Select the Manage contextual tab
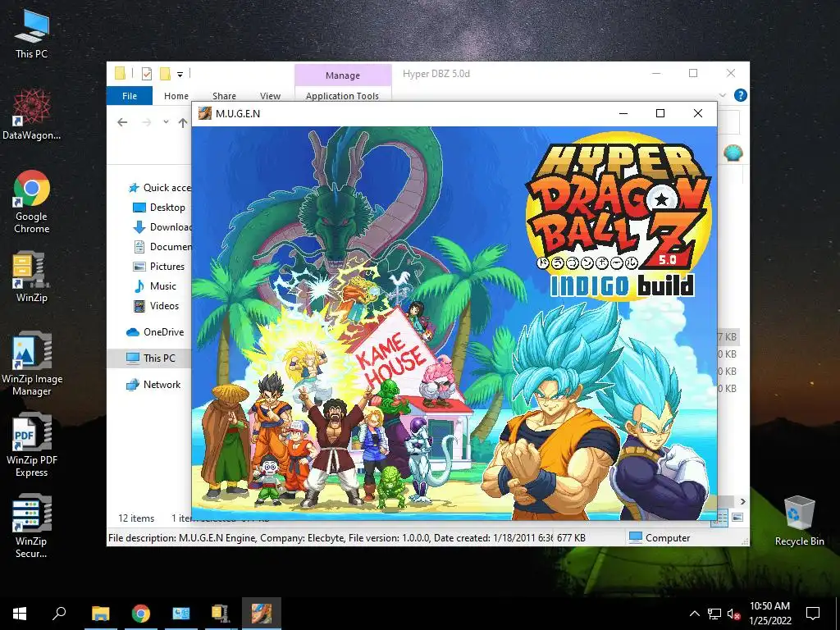The width and height of the screenshot is (840, 630). (343, 75)
